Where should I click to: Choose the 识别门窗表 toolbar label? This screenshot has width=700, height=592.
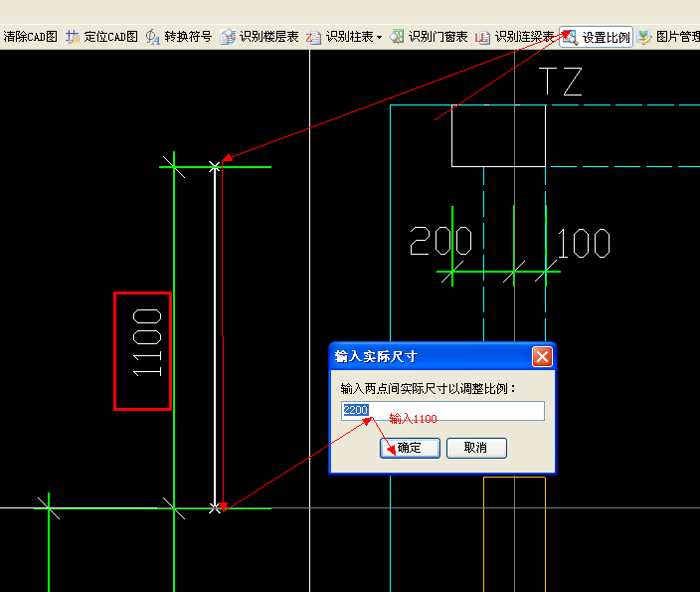(x=437, y=37)
